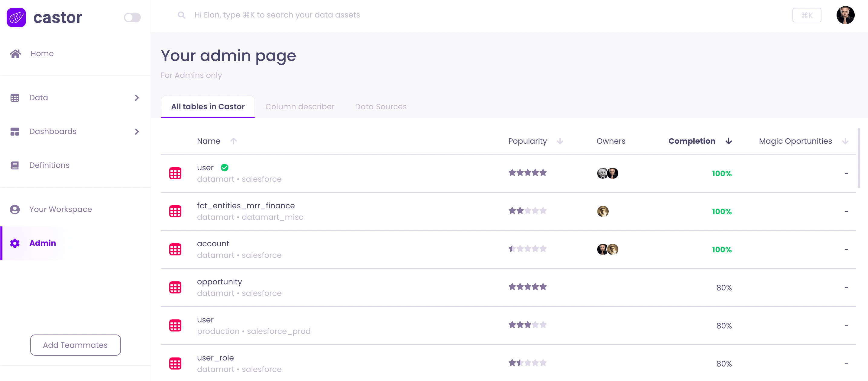
Task: Click the pink table icon next to account
Action: [x=176, y=249]
